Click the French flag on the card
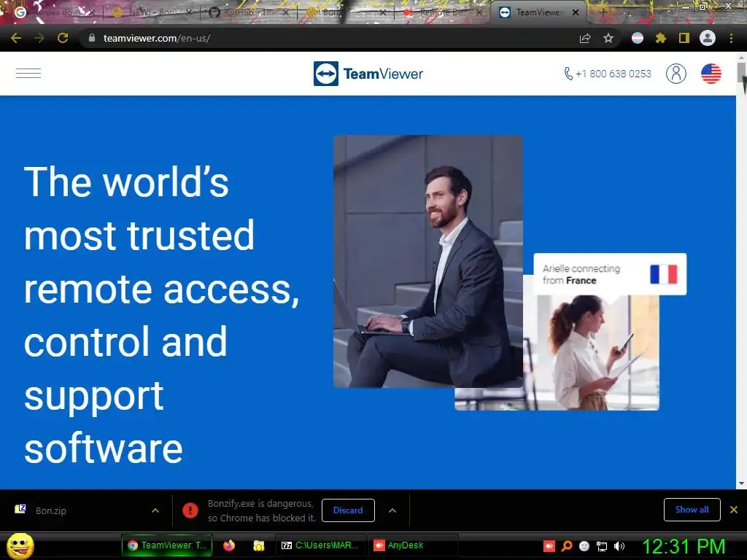 [664, 274]
